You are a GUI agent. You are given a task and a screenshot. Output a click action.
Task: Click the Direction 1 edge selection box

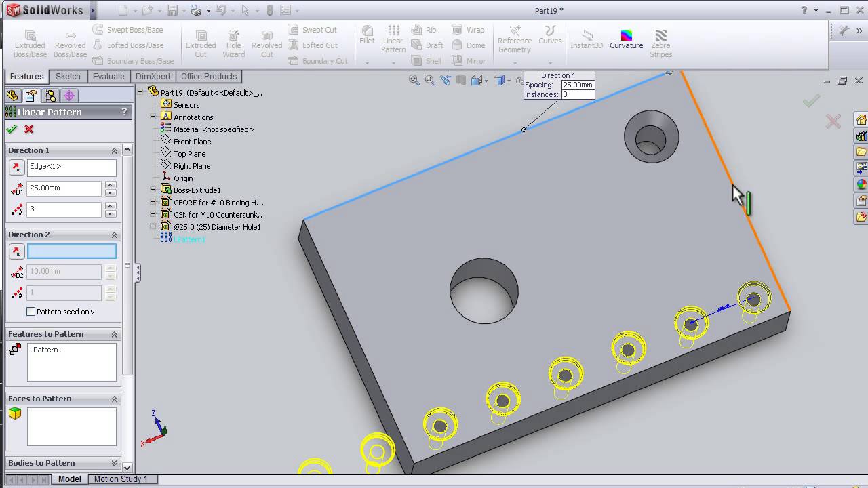(71, 167)
